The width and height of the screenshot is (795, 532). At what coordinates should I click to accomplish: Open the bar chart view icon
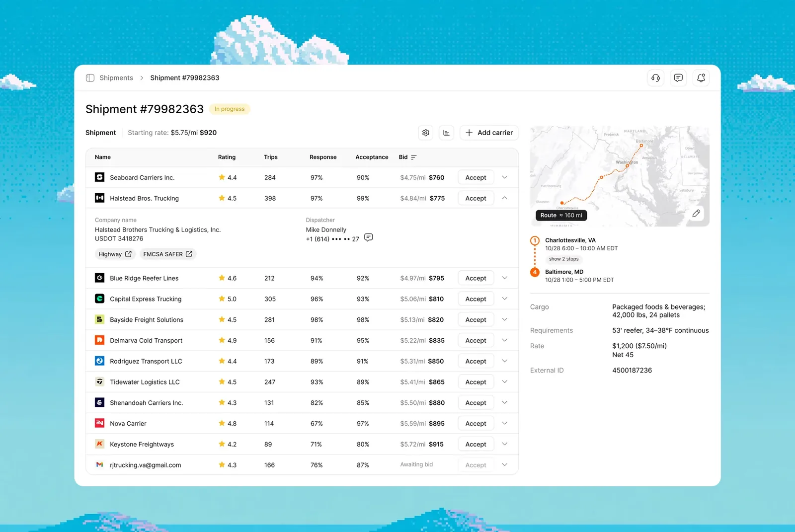446,133
